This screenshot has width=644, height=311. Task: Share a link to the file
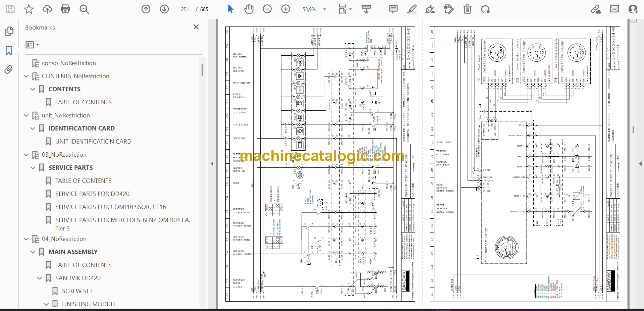pos(596,9)
